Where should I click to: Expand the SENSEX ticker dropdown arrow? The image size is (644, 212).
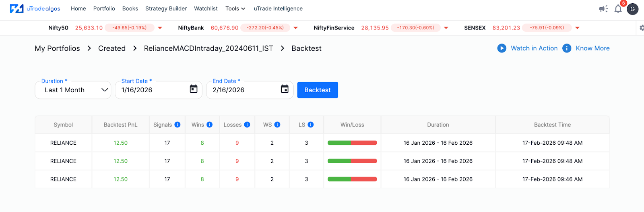(x=578, y=28)
